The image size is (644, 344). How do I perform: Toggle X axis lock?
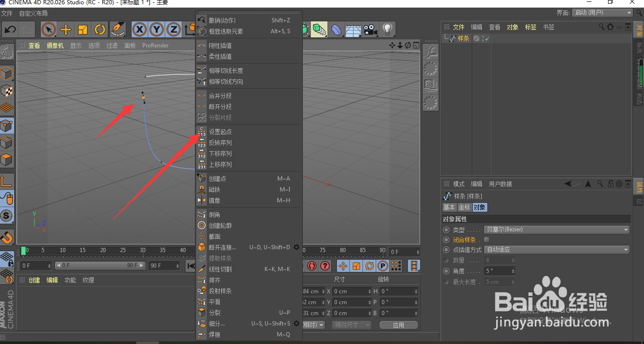pos(139,30)
